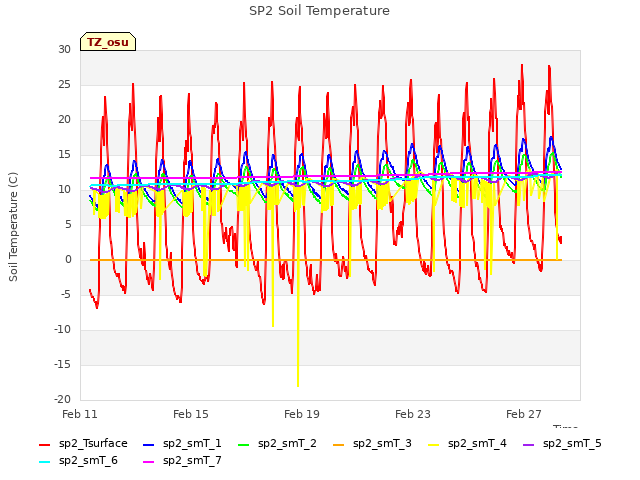Screen dimensions: 640x480
Task: Toggle sp2_smT_4 series in legend
Action: (x=467, y=443)
